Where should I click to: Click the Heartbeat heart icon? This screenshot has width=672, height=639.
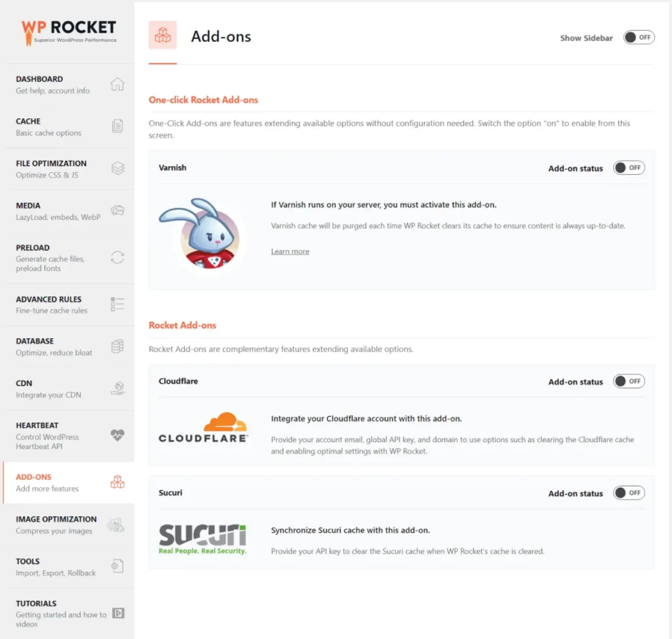coord(117,435)
